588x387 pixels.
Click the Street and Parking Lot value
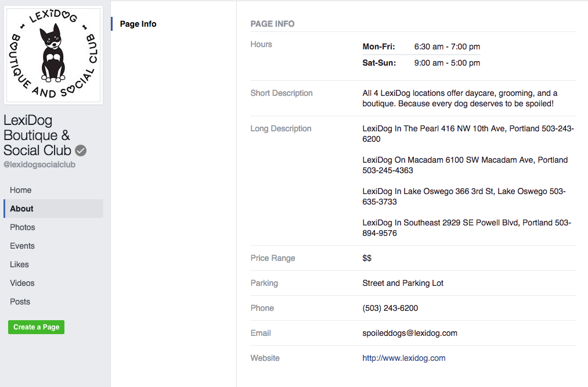point(403,283)
